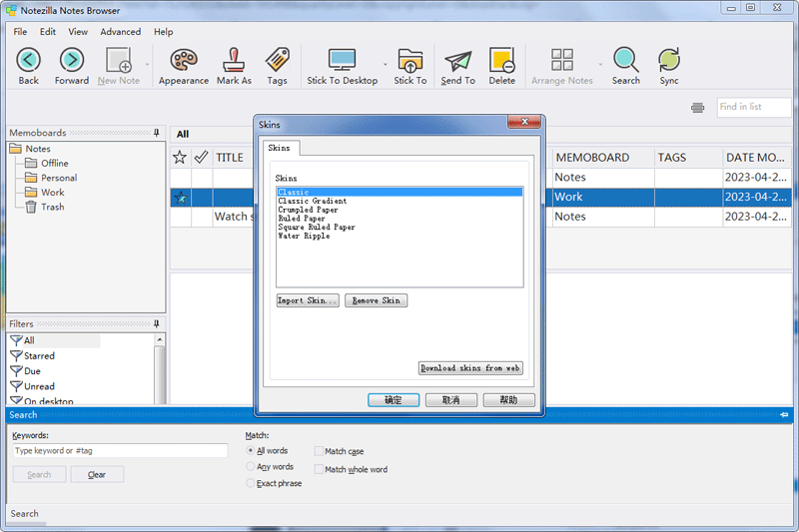Select the Any words radio button
Viewport: 799px width, 532px height.
point(251,466)
